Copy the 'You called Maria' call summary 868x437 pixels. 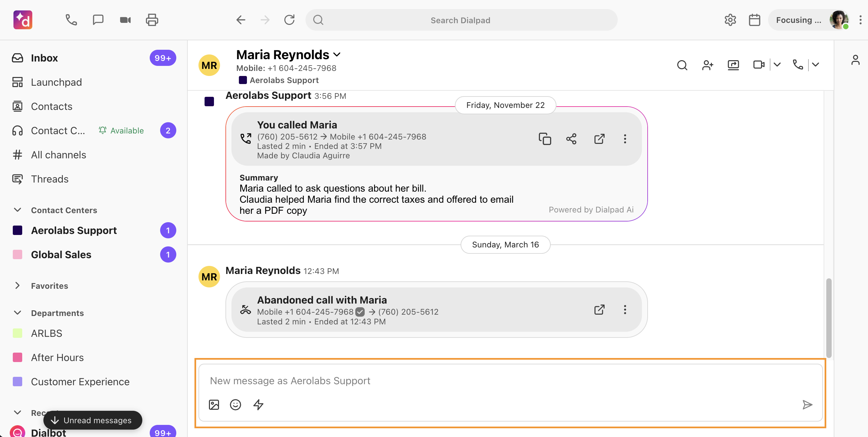tap(545, 139)
